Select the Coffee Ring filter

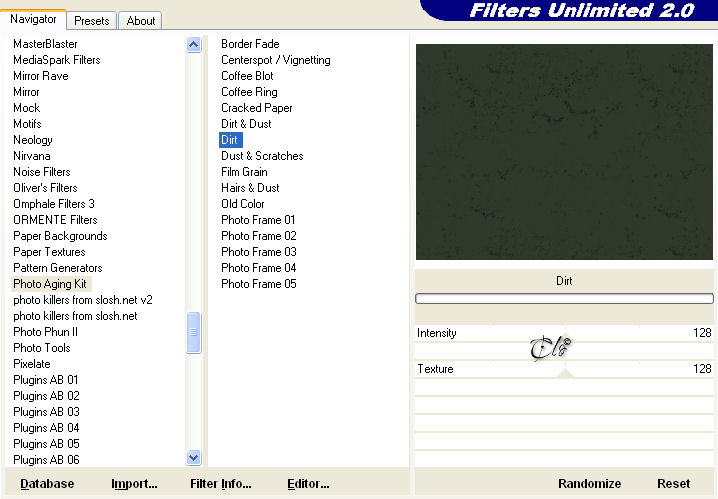click(249, 92)
